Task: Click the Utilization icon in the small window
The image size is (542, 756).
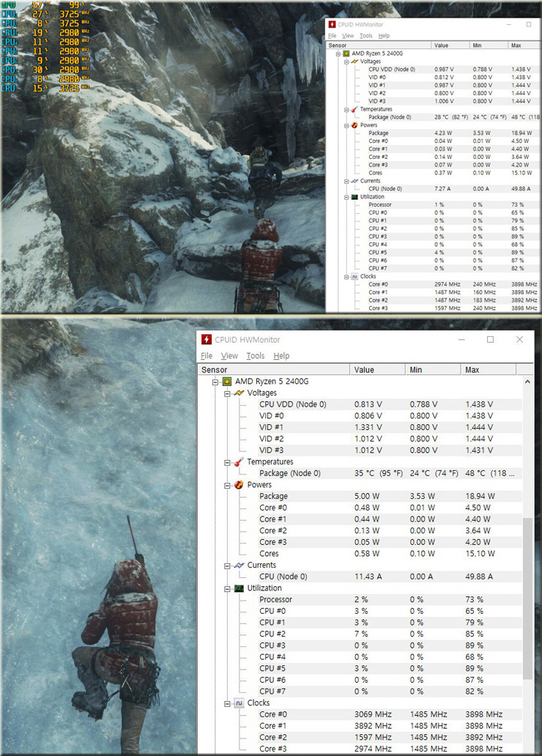Action: [x=354, y=197]
